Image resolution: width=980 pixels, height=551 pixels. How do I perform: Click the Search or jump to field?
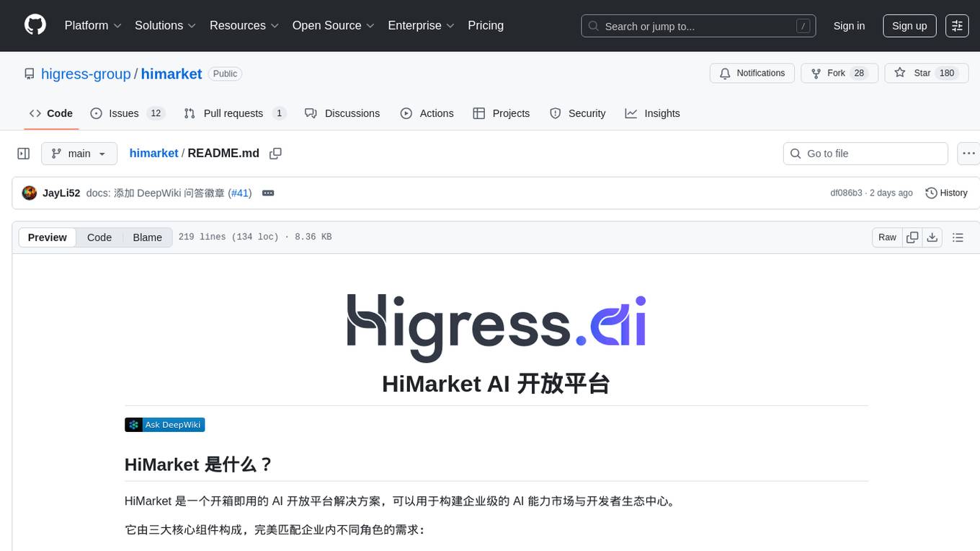click(x=699, y=26)
